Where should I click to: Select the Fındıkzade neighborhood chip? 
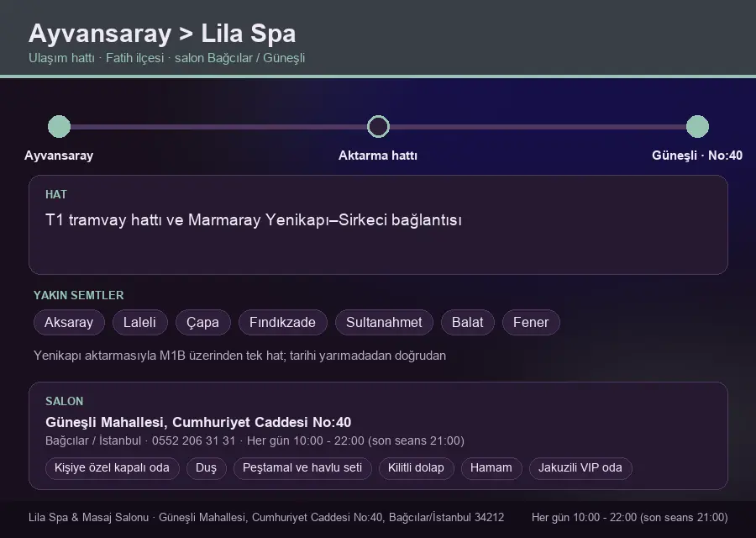pos(282,322)
